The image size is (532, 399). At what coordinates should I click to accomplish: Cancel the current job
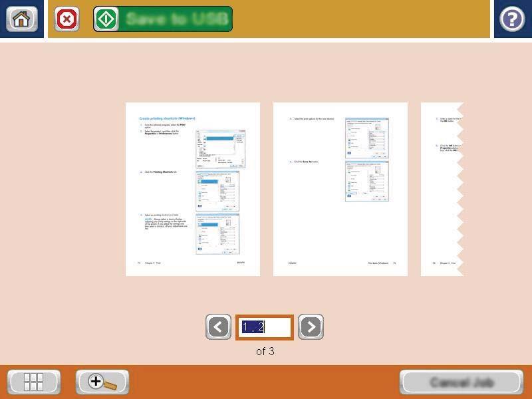click(x=462, y=382)
